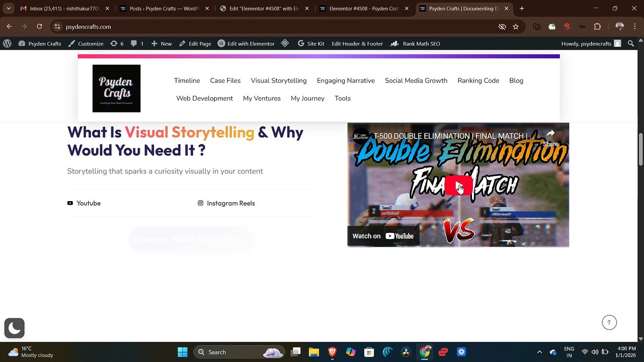Image resolution: width=644 pixels, height=362 pixels.
Task: Click the channel avatar on the video
Action: click(x=360, y=136)
